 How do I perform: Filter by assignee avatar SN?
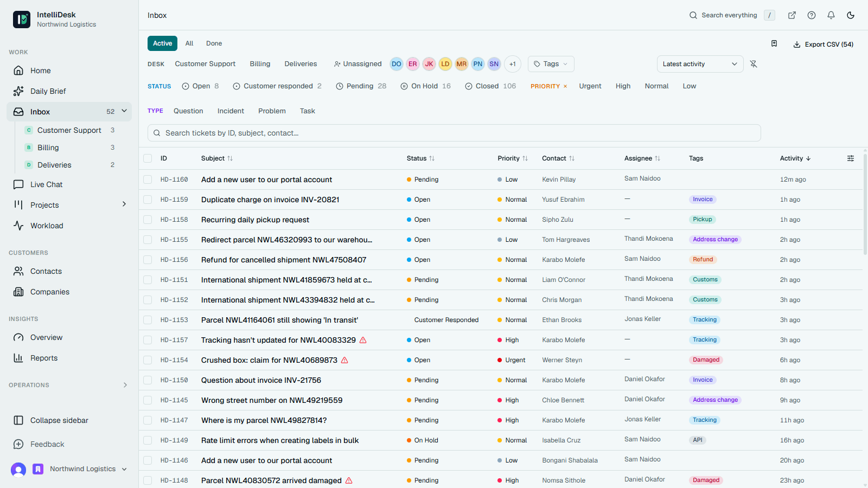pyautogui.click(x=494, y=64)
